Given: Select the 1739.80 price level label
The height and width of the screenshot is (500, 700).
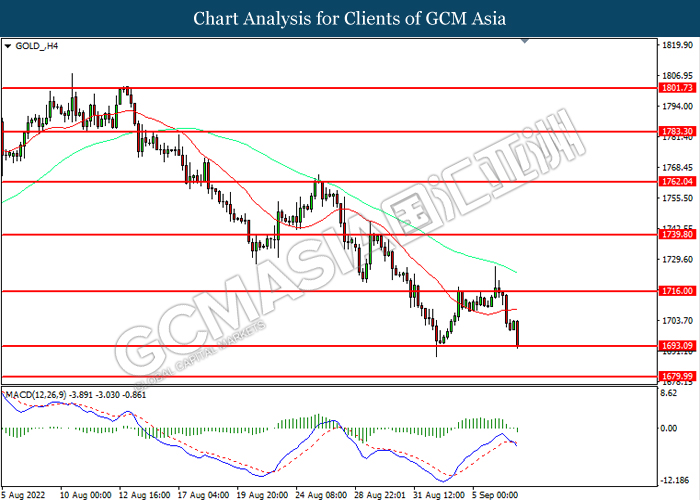Looking at the screenshot, I should coord(678,234).
